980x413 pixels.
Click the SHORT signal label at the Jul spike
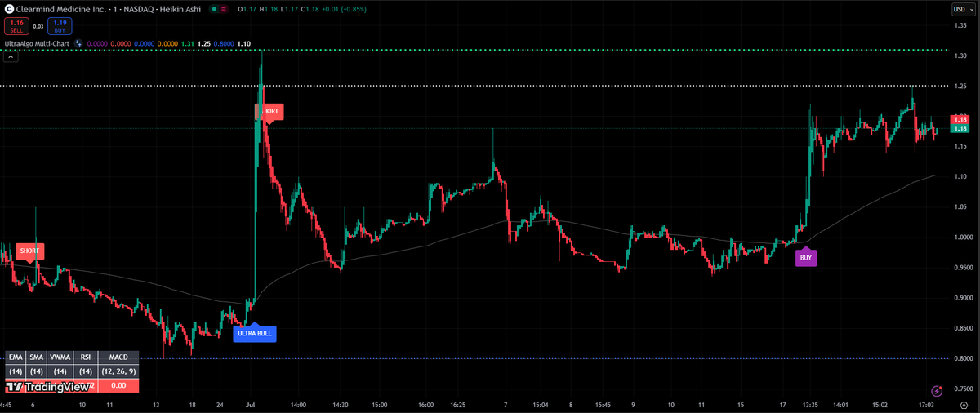(x=269, y=111)
